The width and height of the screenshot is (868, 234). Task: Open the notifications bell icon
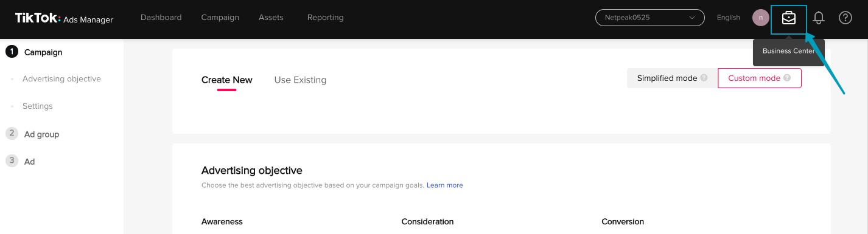tap(819, 18)
